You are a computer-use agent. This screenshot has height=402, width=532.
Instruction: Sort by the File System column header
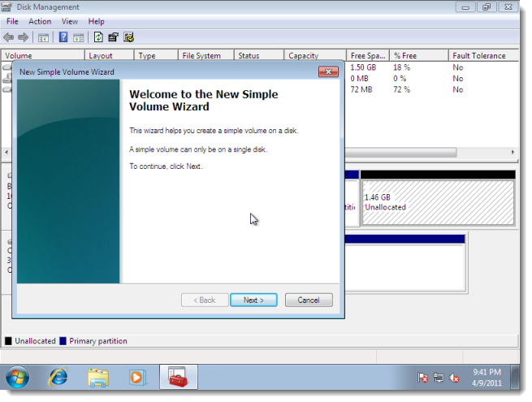[x=206, y=56]
